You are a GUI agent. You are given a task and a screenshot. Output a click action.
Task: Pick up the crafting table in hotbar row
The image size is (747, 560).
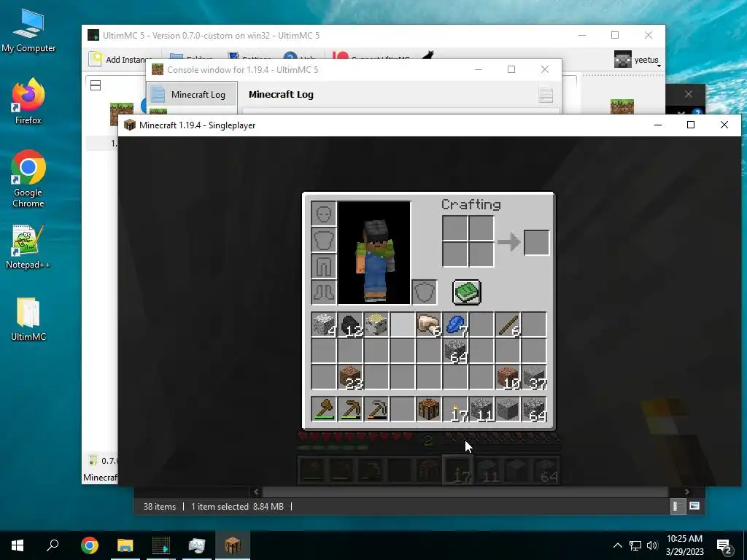click(429, 409)
